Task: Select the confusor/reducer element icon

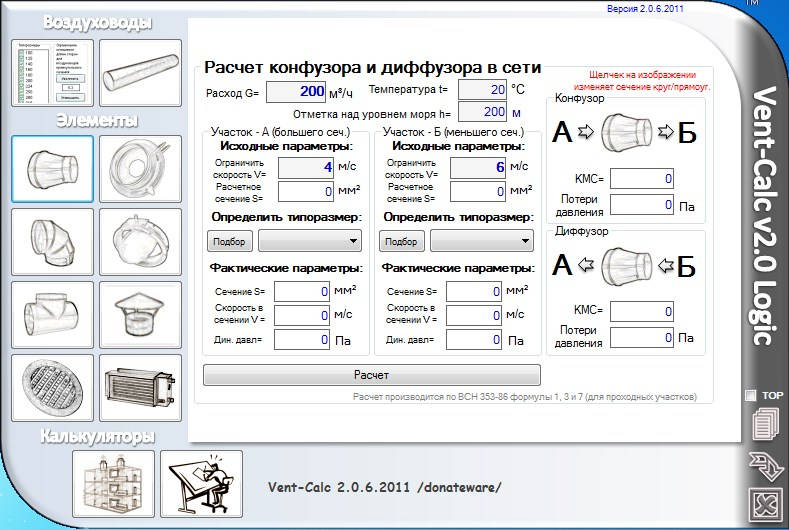Action: 52,168
